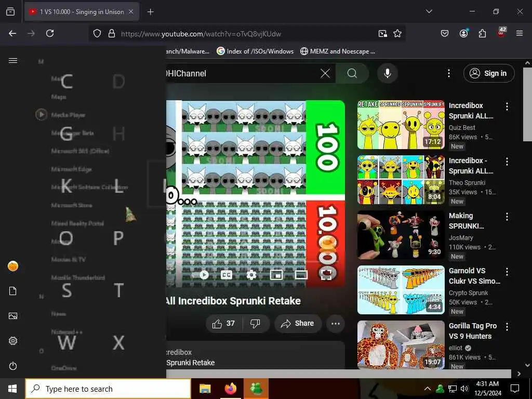Open the 17:12 Quiz Best Sprunki thumbnail
The width and height of the screenshot is (532, 399).
(x=401, y=125)
